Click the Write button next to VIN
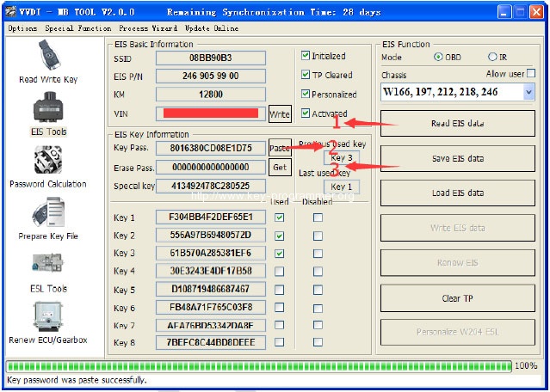 point(280,113)
